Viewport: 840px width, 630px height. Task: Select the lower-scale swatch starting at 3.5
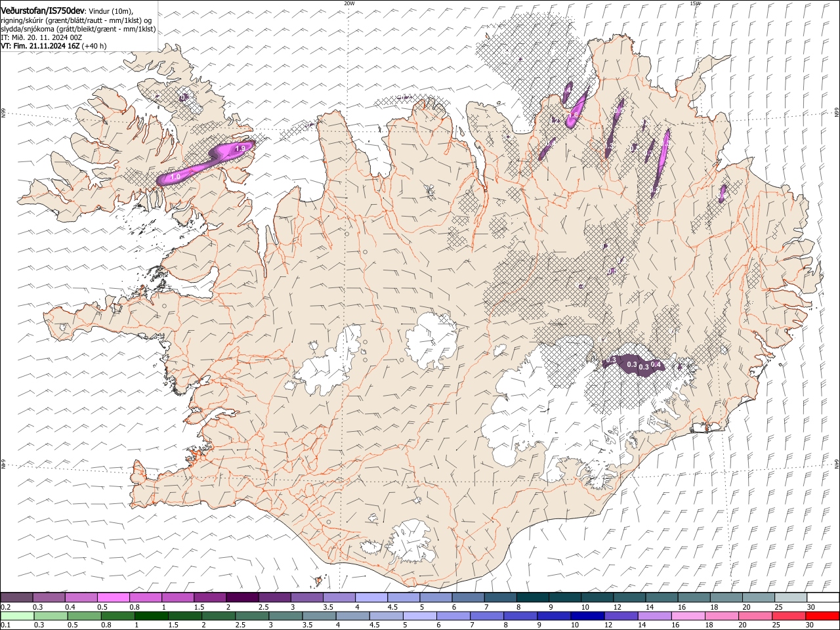[x=319, y=616]
